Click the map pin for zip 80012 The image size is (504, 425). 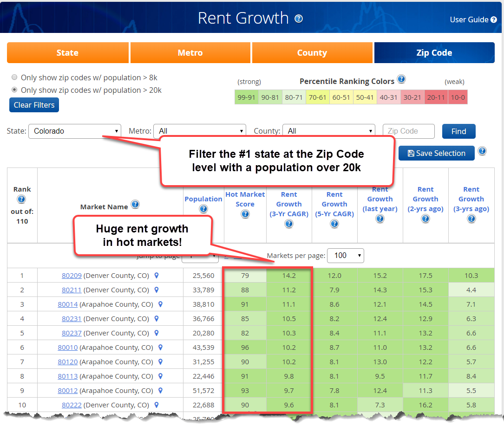[x=160, y=391]
